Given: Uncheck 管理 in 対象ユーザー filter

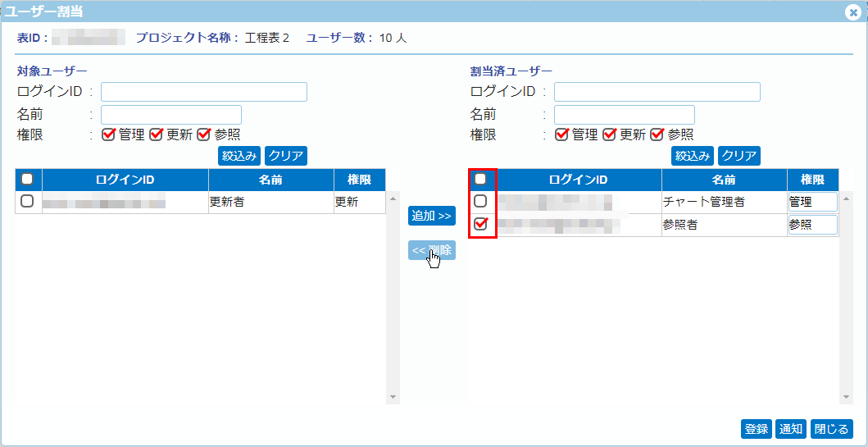Looking at the screenshot, I should click(x=108, y=135).
